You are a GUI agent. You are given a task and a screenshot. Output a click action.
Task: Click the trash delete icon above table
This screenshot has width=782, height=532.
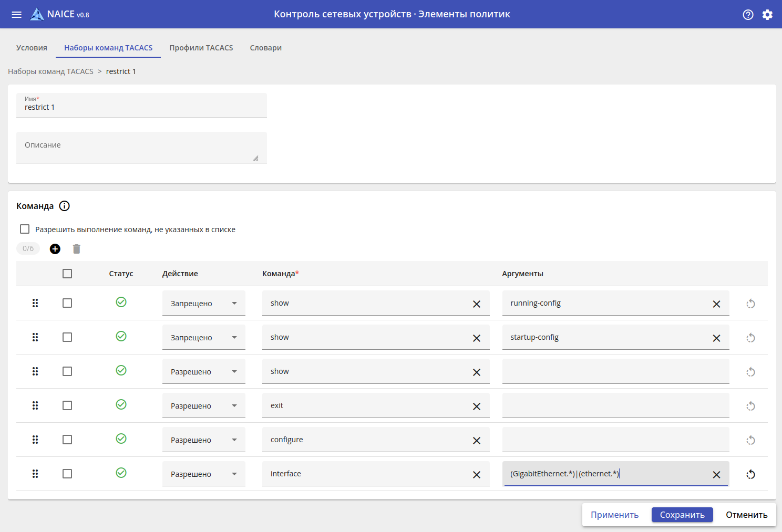tap(77, 249)
